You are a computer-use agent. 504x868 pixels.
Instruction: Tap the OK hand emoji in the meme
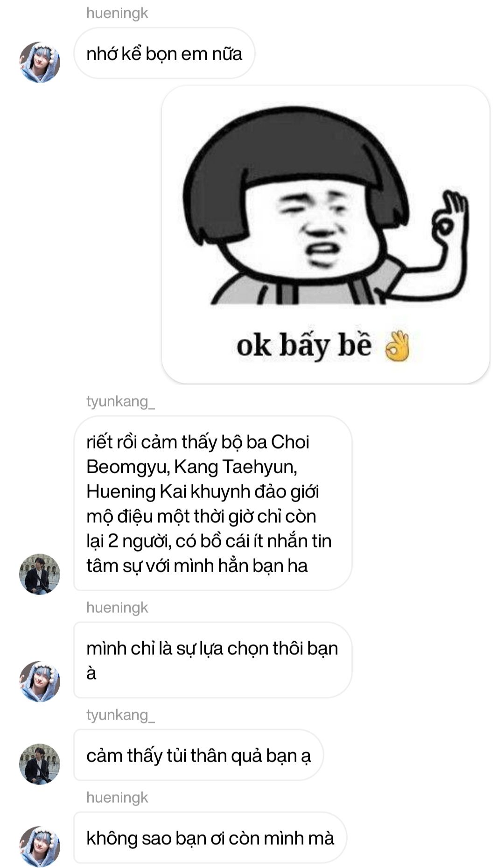[397, 346]
